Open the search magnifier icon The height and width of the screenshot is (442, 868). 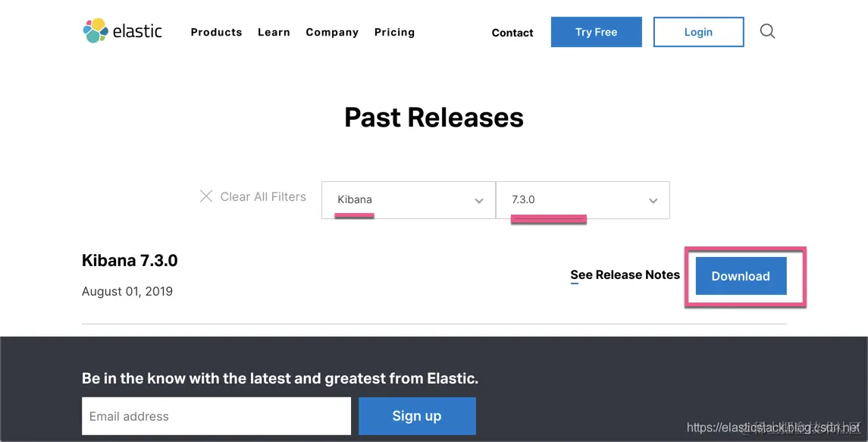pyautogui.click(x=767, y=32)
